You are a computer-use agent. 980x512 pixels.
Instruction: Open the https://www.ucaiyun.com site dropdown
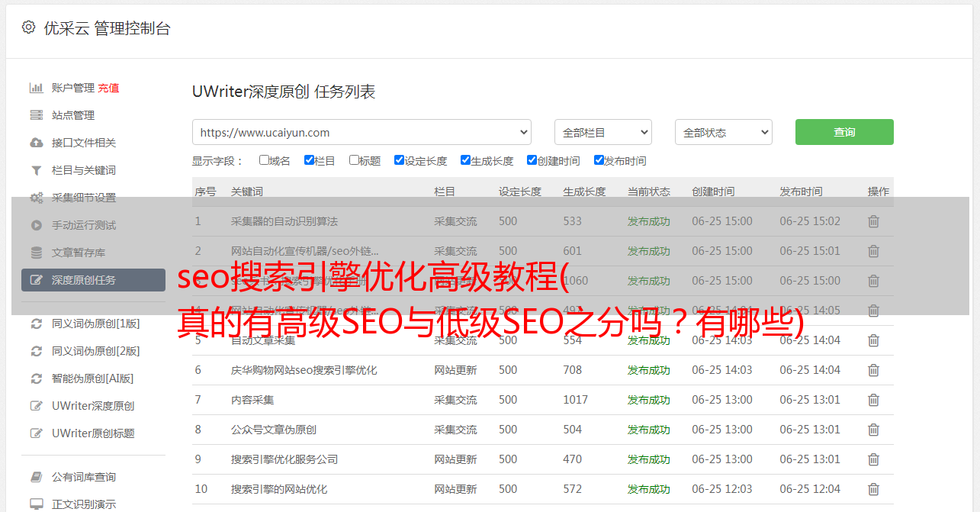361,132
